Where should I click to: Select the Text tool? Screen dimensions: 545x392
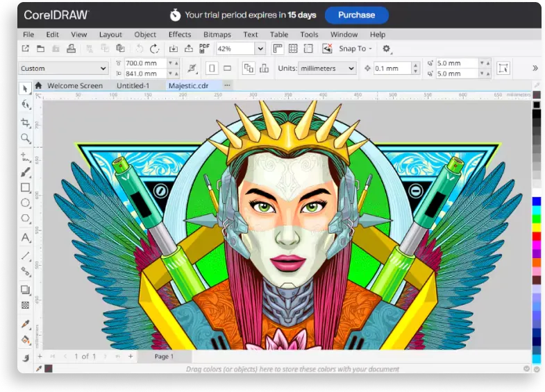(26, 237)
